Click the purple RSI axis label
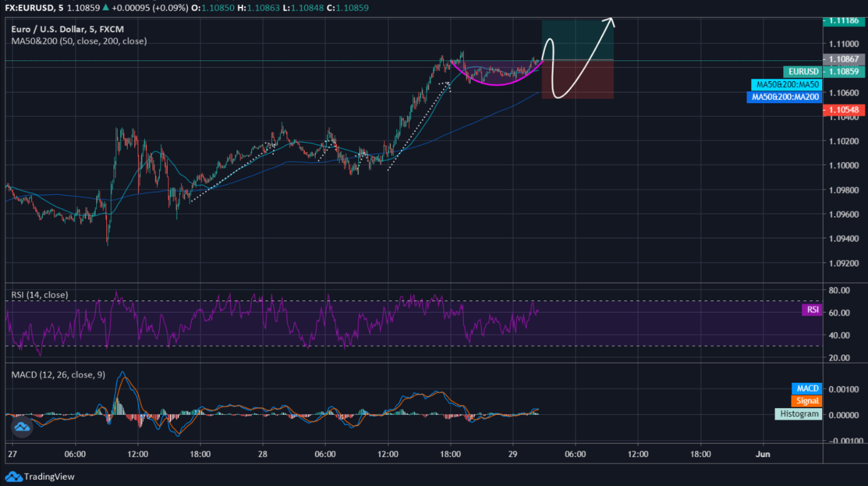Viewport: 868px width, 486px height. [811, 309]
